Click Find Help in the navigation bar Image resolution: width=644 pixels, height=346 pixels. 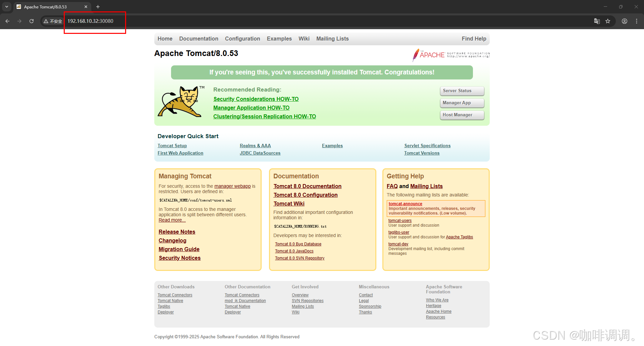474,39
